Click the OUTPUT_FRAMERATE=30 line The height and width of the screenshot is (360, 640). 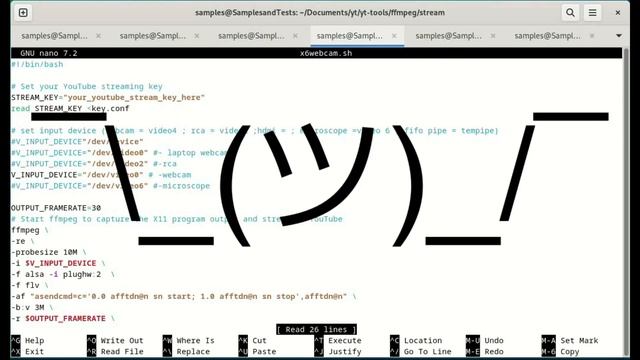56,208
